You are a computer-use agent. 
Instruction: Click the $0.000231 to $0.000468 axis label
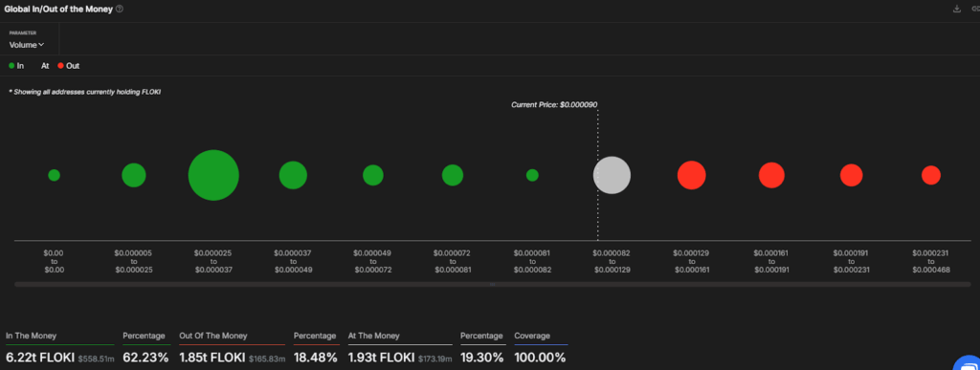coord(931,261)
